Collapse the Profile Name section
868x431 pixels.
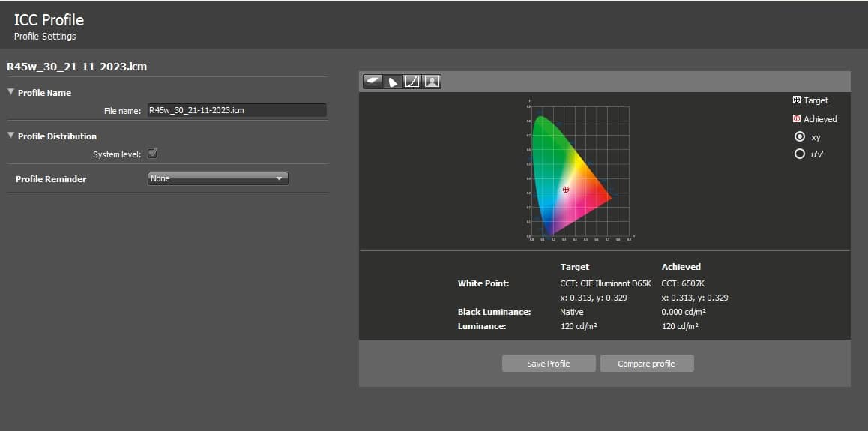click(11, 93)
